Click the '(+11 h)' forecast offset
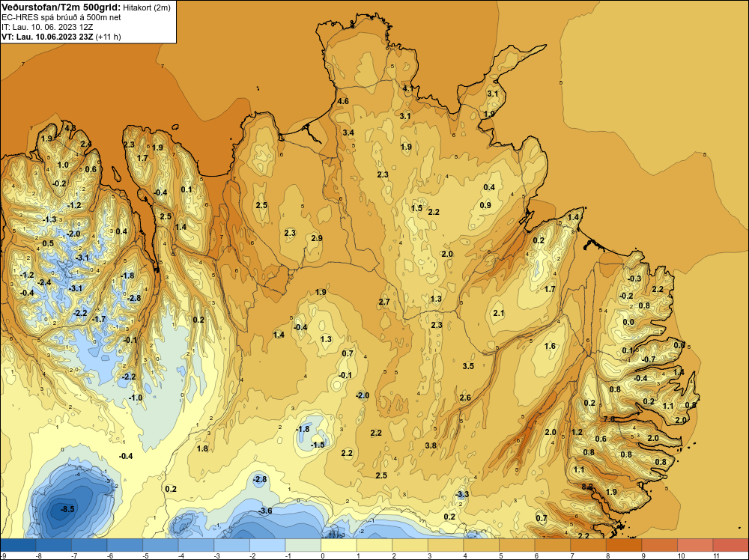 point(109,37)
